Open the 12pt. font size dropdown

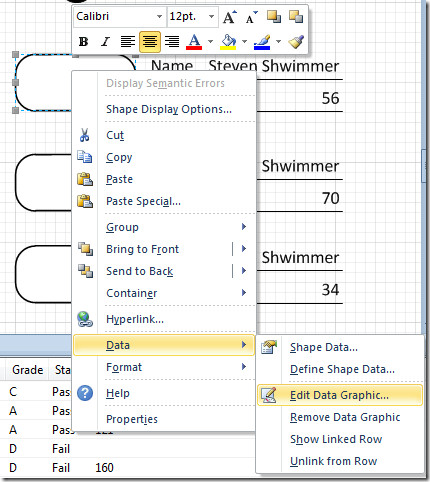[x=211, y=16]
